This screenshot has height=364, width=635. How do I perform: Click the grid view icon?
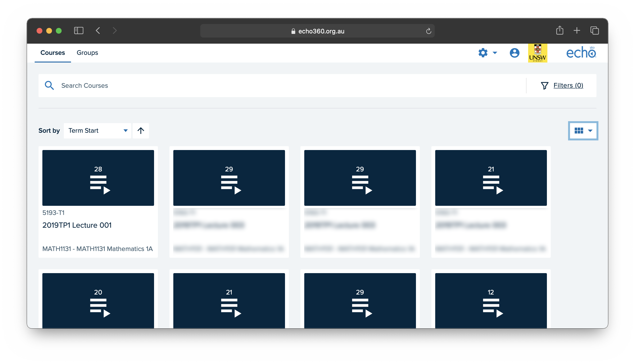579,131
